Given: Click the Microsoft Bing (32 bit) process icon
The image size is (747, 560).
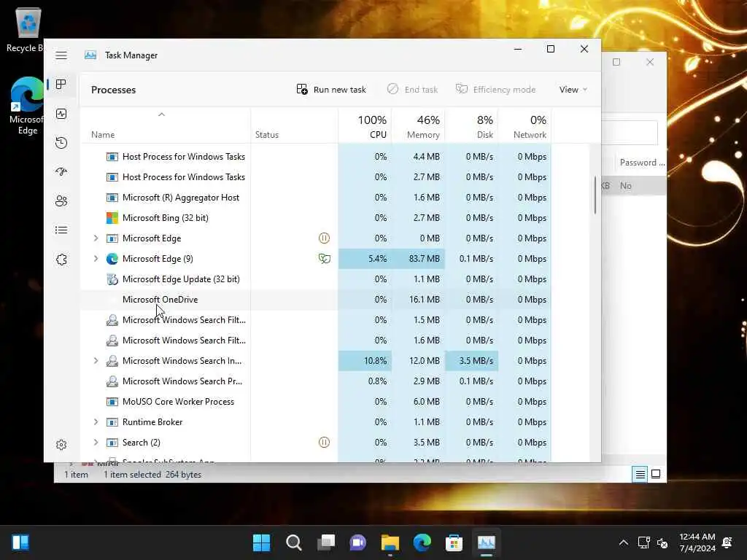Looking at the screenshot, I should pyautogui.click(x=112, y=218).
